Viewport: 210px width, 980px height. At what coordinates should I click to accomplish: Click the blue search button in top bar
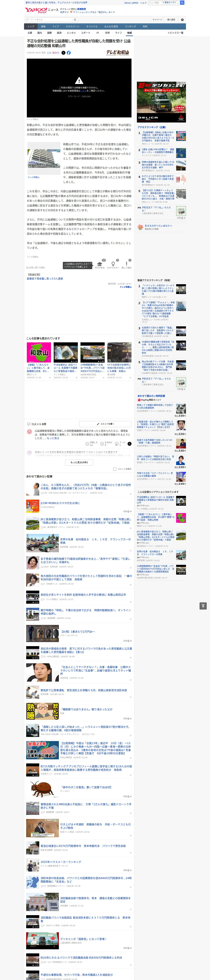182,3
